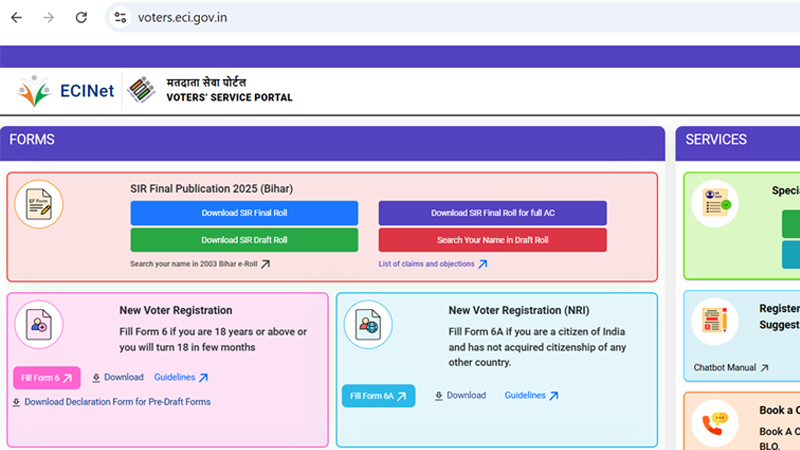Reload the page with browser refresh icon
Screen dimensions: 800x450
82,17
